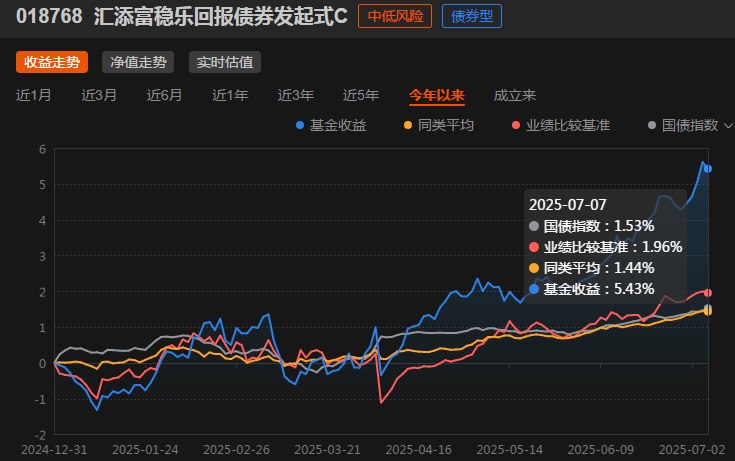Viewport: 735px width, 461px height.
Task: Select the 近3月 time range
Action: [99, 95]
